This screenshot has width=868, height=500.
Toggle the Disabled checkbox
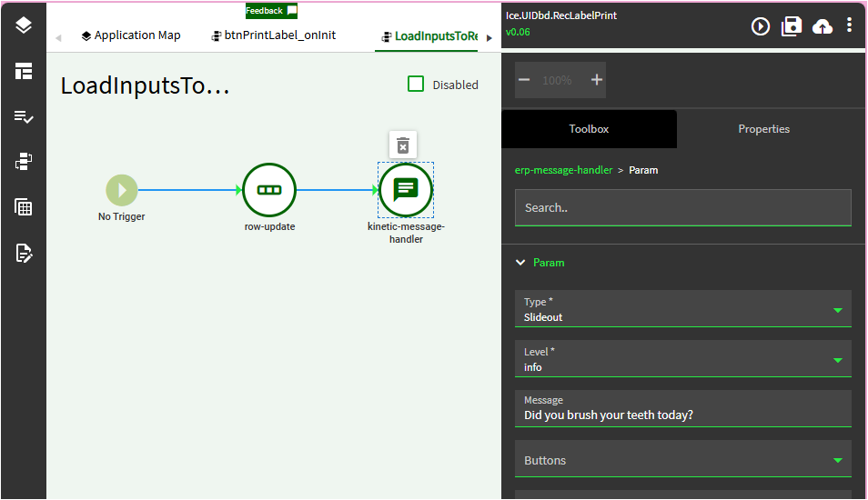pyautogui.click(x=416, y=84)
